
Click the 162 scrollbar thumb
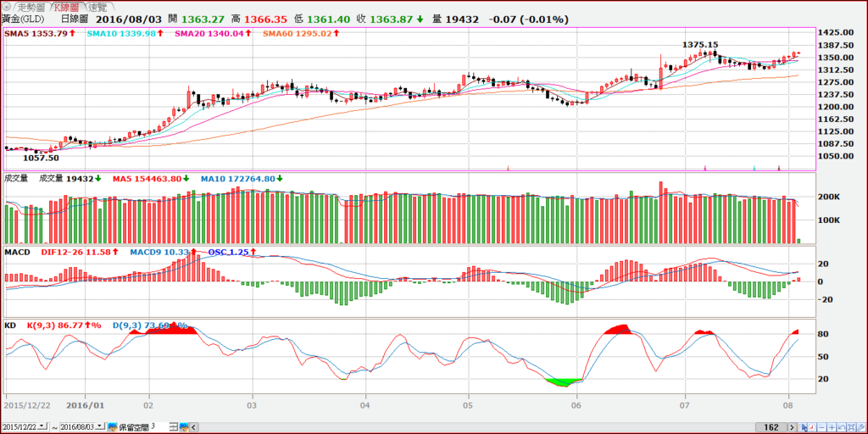click(x=771, y=427)
